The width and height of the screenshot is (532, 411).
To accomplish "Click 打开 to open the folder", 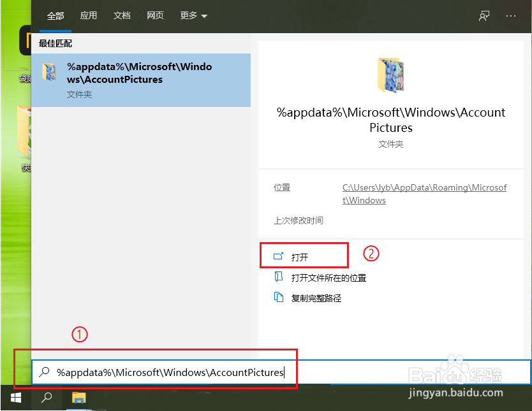I will coord(304,255).
